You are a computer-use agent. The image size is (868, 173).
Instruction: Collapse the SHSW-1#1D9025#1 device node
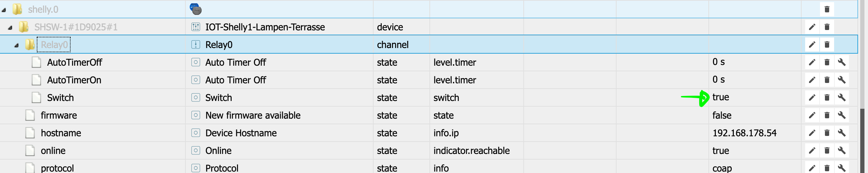point(10,28)
